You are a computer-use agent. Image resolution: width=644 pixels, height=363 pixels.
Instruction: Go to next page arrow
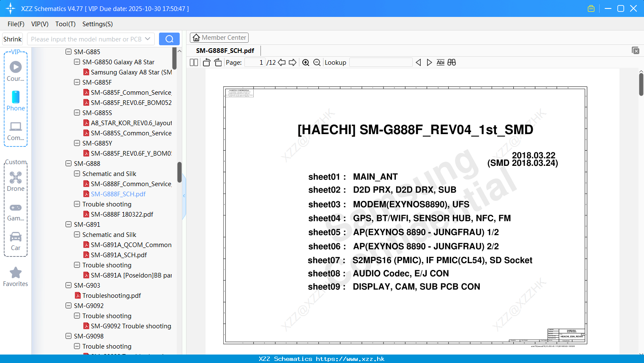click(x=293, y=63)
